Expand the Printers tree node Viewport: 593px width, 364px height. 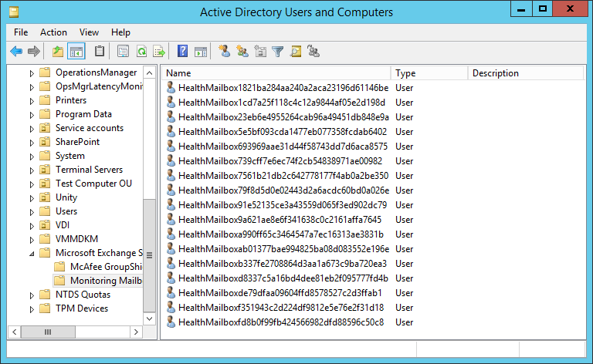point(32,101)
